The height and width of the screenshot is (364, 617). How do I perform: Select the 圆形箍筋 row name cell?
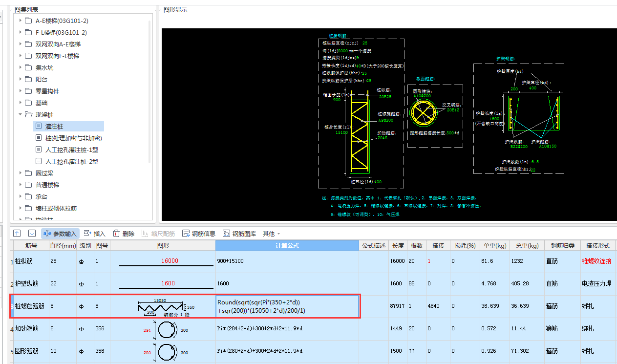[x=31, y=351]
